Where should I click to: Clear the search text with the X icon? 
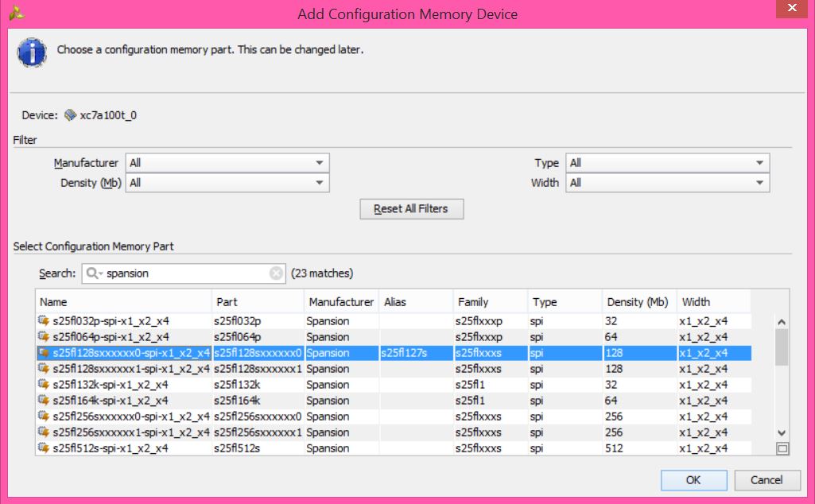pos(276,273)
